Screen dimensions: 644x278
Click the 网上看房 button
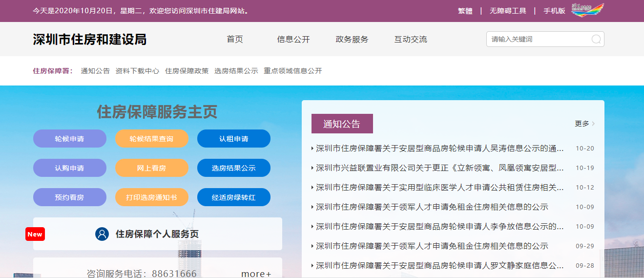tap(152, 168)
